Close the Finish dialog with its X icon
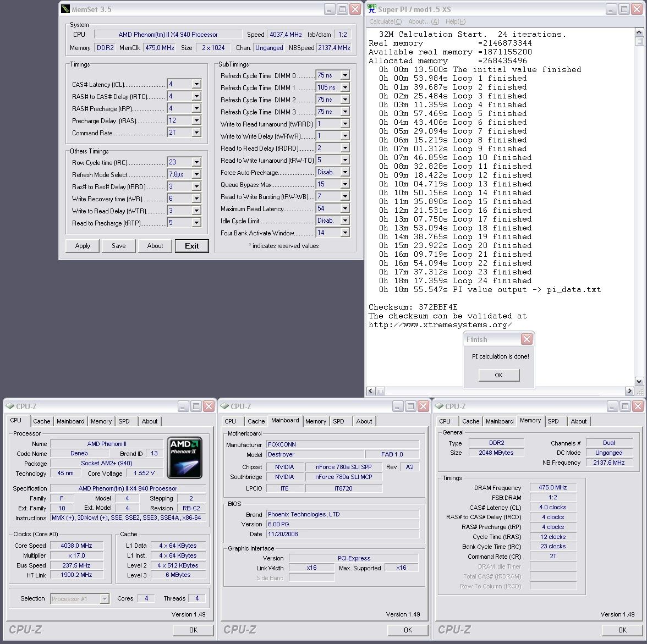647x644 pixels. [x=527, y=339]
